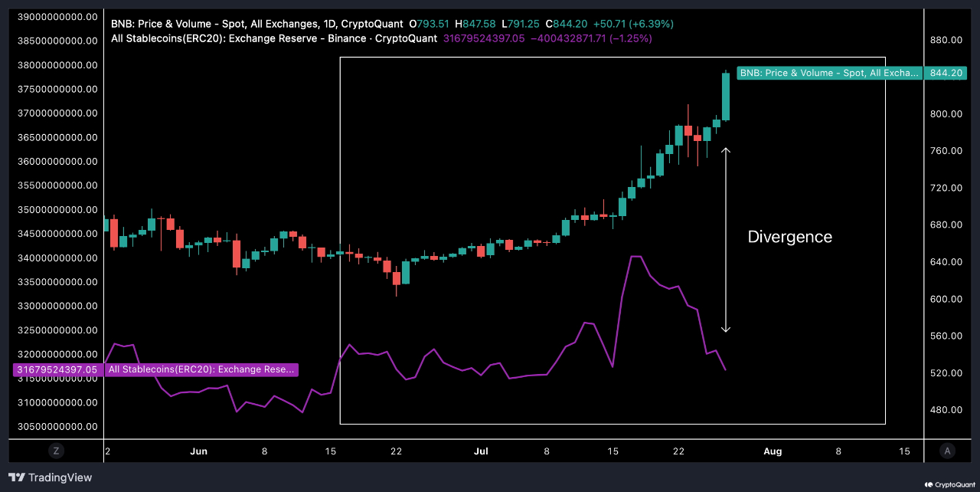Viewport: 980px width, 492px height.
Task: Expand the All Stablecoins Exchange Rese... label
Action: (199, 369)
